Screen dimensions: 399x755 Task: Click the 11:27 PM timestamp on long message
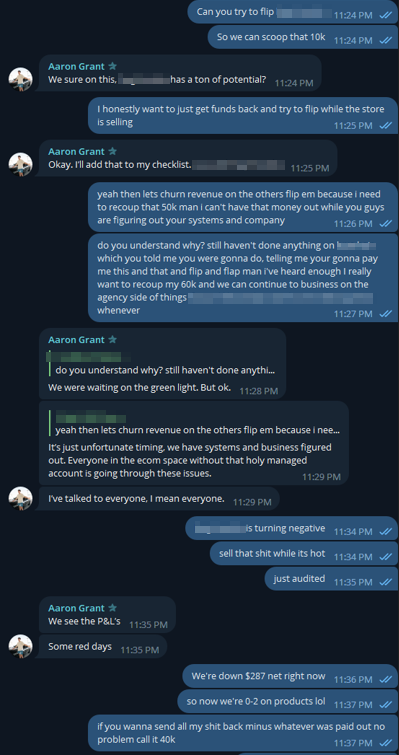click(353, 314)
